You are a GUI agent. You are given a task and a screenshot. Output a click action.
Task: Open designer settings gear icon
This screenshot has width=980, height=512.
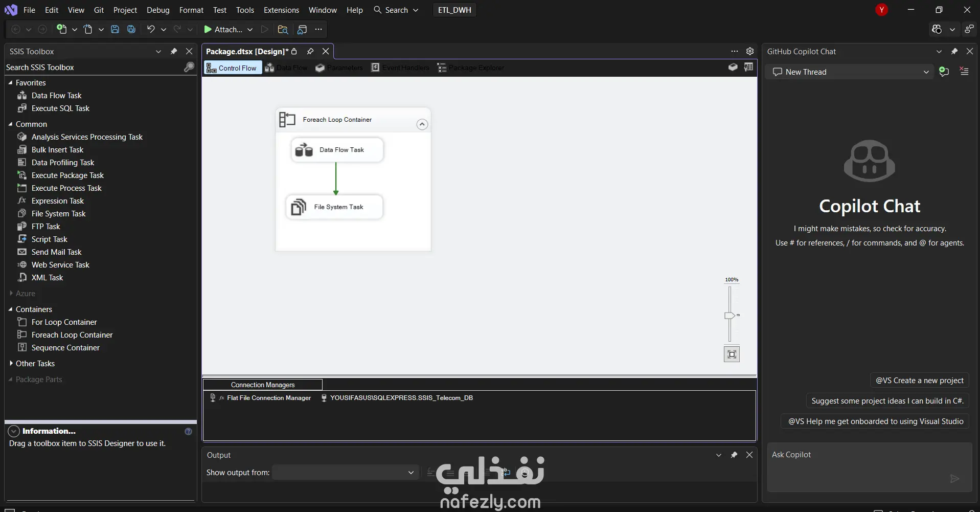coord(750,51)
